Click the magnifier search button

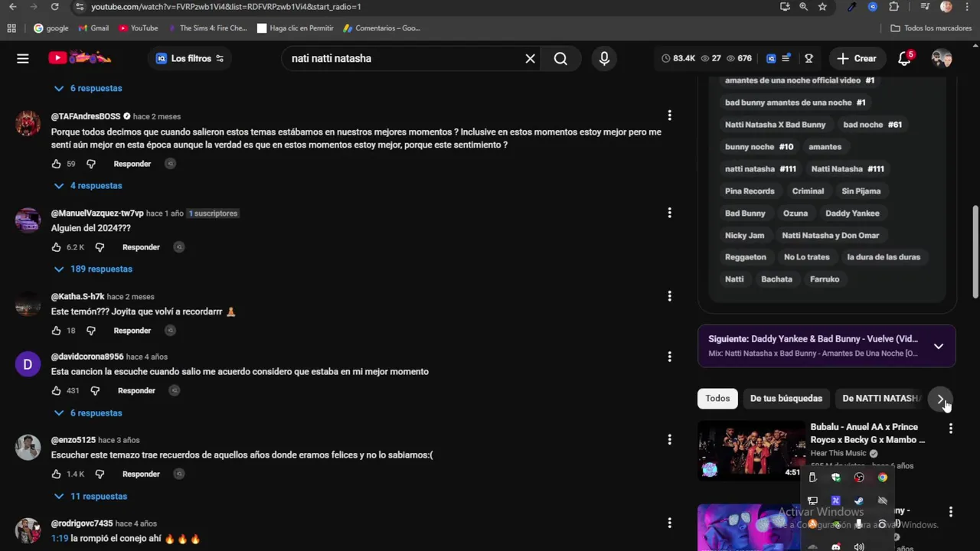point(560,58)
